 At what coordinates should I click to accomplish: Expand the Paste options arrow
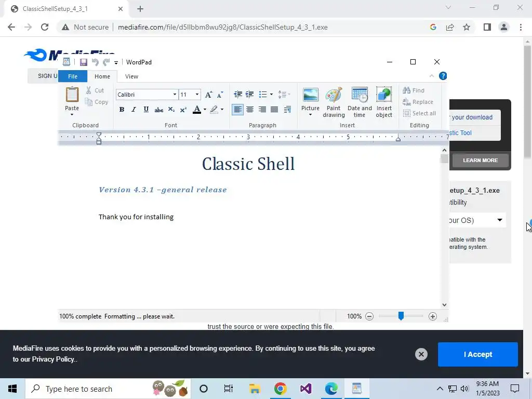72,114
